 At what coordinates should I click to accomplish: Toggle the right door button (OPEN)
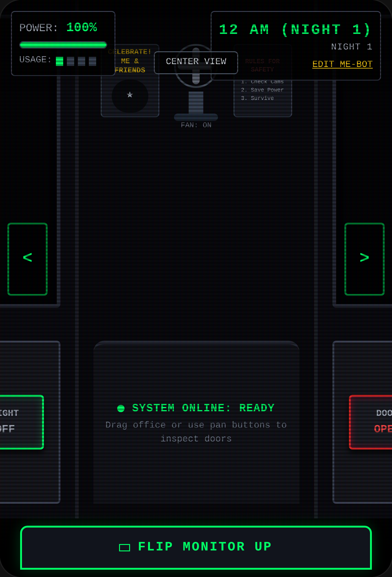pos(371,422)
